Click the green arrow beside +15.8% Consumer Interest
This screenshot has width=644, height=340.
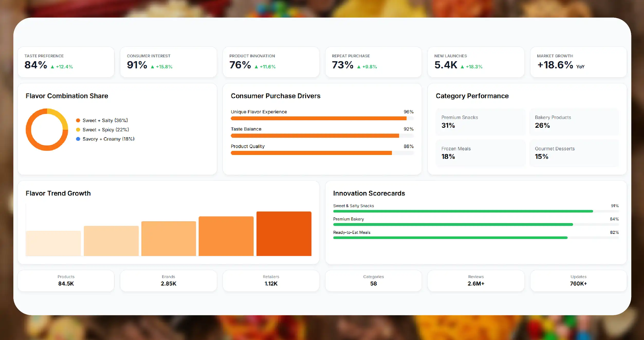click(x=152, y=67)
